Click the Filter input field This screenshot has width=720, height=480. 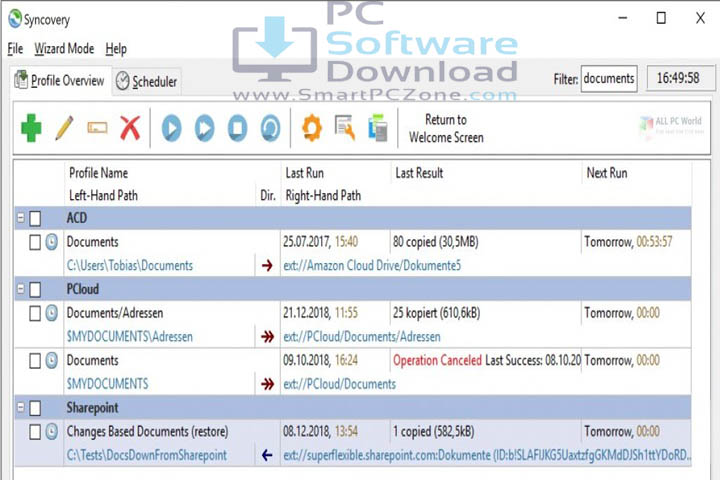click(609, 79)
